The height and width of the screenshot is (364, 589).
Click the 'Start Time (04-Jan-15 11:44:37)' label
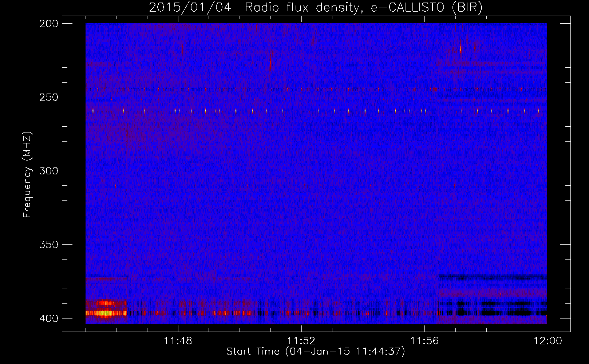tap(316, 352)
